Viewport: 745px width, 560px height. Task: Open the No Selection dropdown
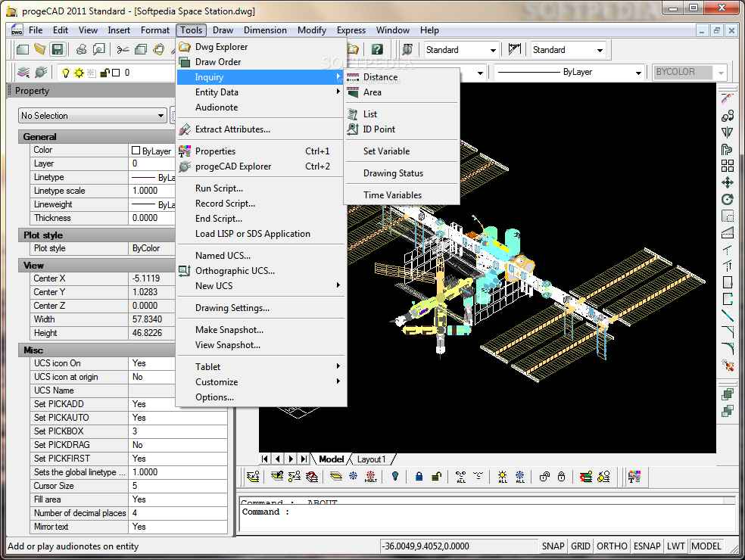[92, 116]
